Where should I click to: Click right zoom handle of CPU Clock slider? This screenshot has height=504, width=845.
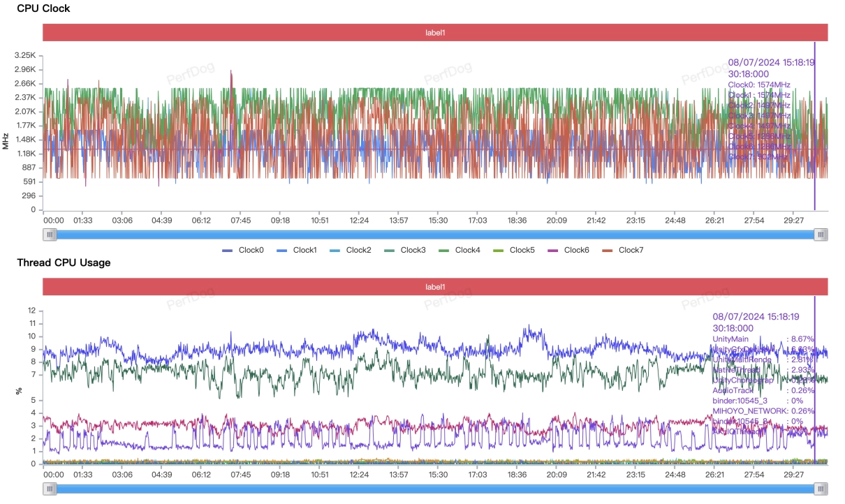(821, 235)
